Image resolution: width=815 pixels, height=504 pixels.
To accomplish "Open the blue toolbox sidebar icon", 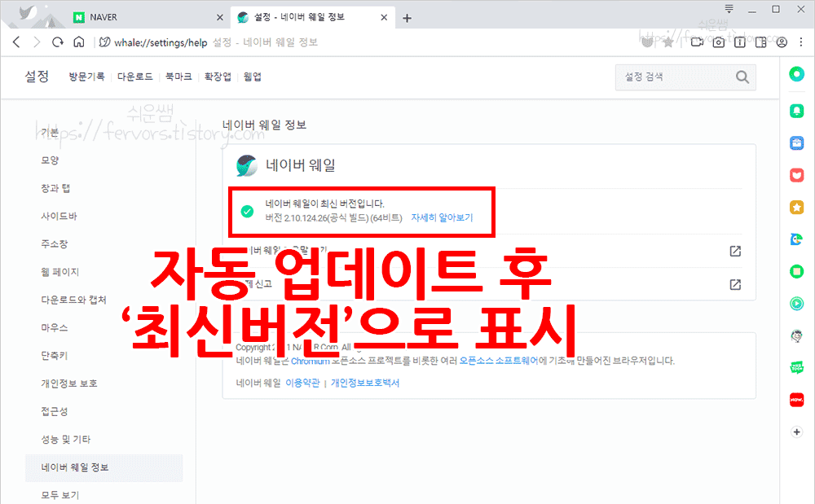I will pos(797,142).
